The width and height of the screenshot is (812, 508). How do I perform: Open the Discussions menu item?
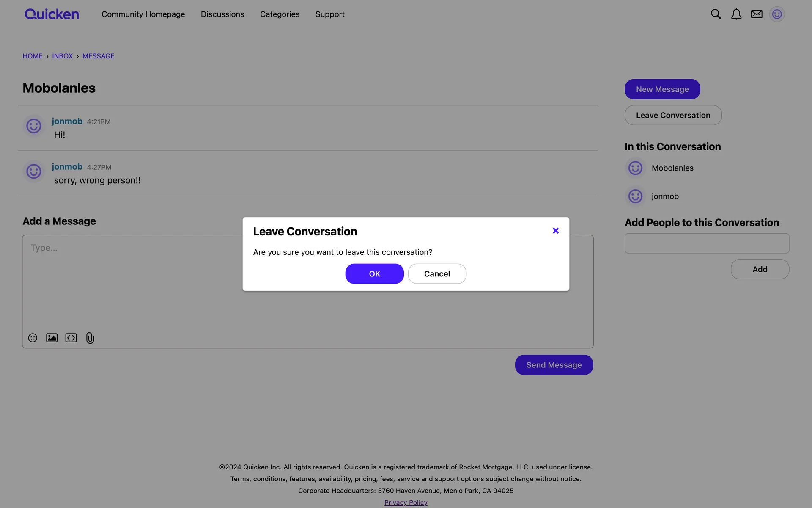(222, 14)
